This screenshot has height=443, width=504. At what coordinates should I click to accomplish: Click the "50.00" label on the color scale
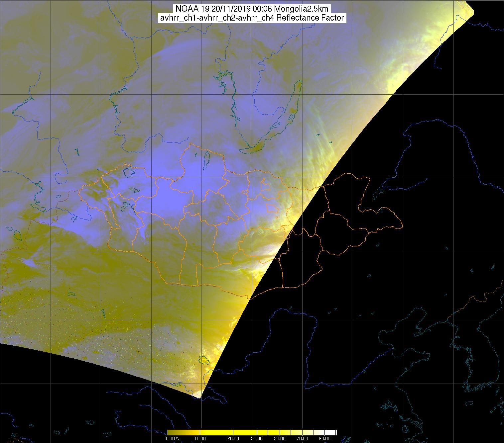(280, 438)
